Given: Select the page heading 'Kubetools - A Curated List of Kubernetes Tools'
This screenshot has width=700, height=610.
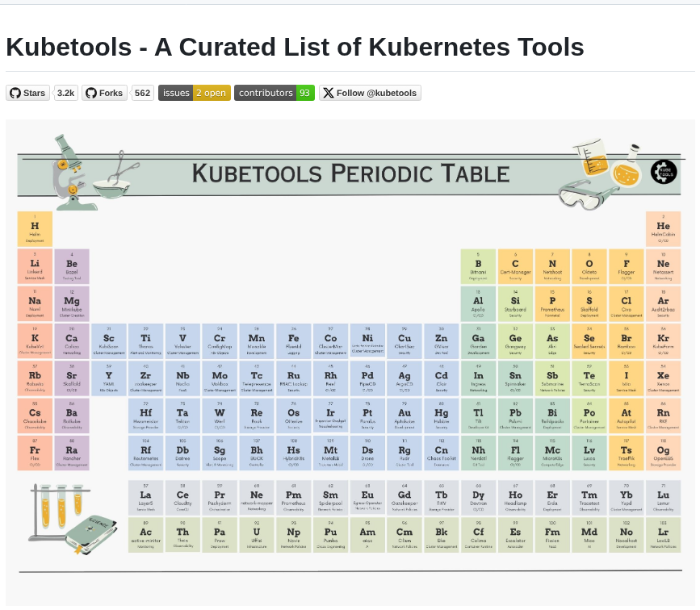Looking at the screenshot, I should [295, 47].
